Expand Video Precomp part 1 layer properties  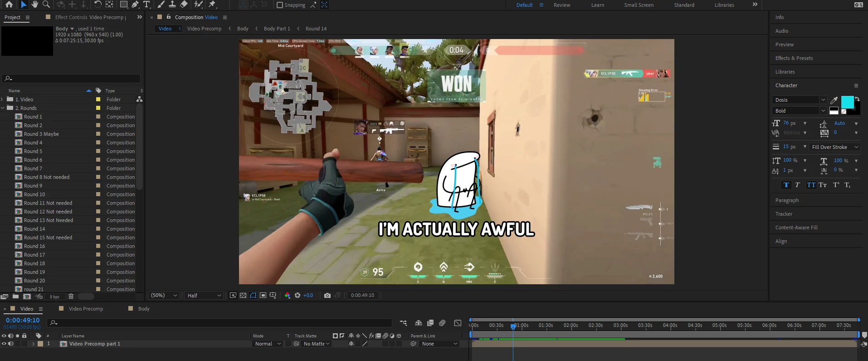pos(33,344)
